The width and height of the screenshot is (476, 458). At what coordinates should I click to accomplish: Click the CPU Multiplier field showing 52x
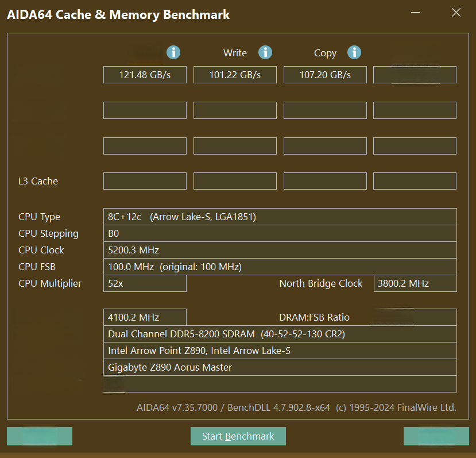point(145,283)
